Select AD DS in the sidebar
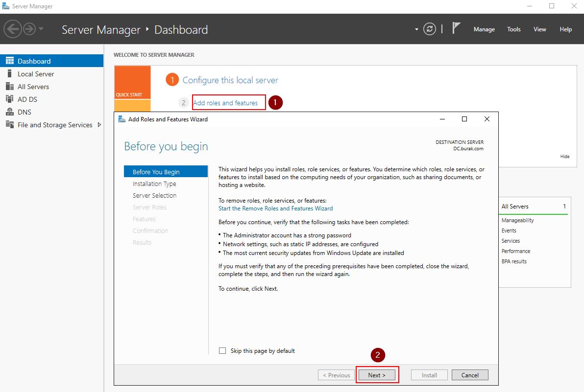This screenshot has height=392, width=584. pyautogui.click(x=52, y=99)
